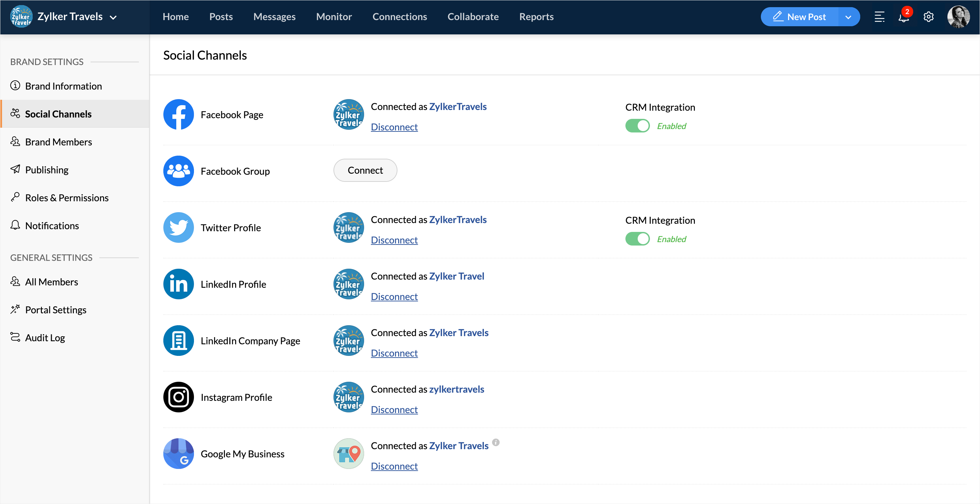Open the user profile avatar menu
This screenshot has width=980, height=504.
[x=958, y=17]
